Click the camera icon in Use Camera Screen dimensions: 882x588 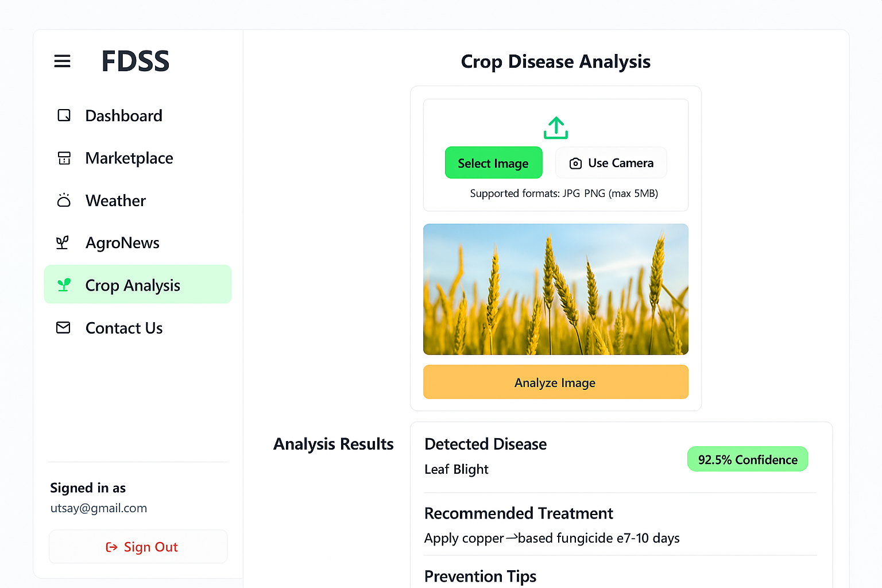coord(575,164)
